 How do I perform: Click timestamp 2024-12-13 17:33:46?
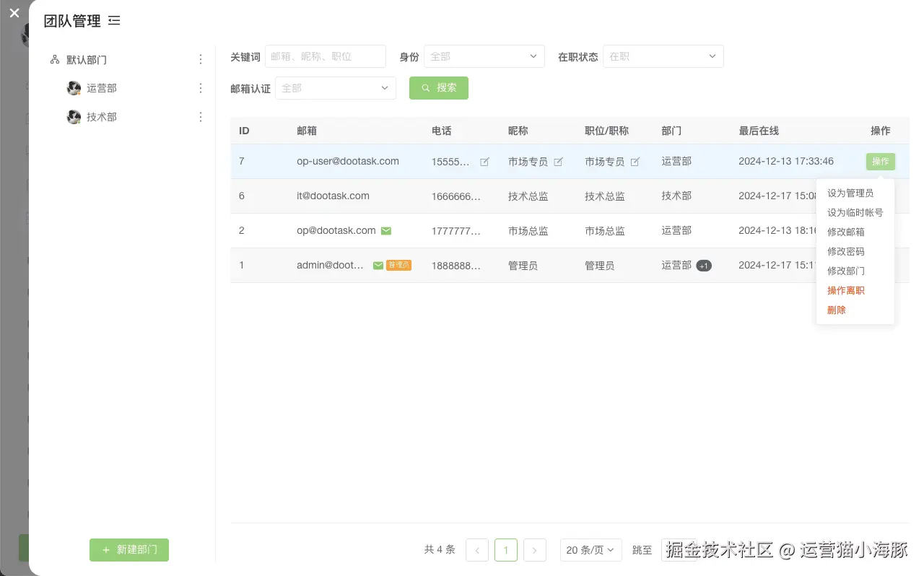click(786, 162)
